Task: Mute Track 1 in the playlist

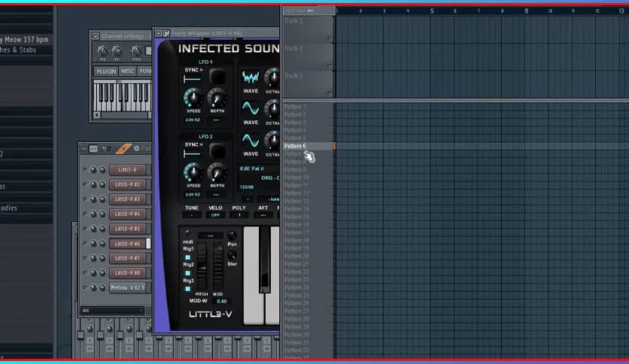Action: pyautogui.click(x=329, y=38)
